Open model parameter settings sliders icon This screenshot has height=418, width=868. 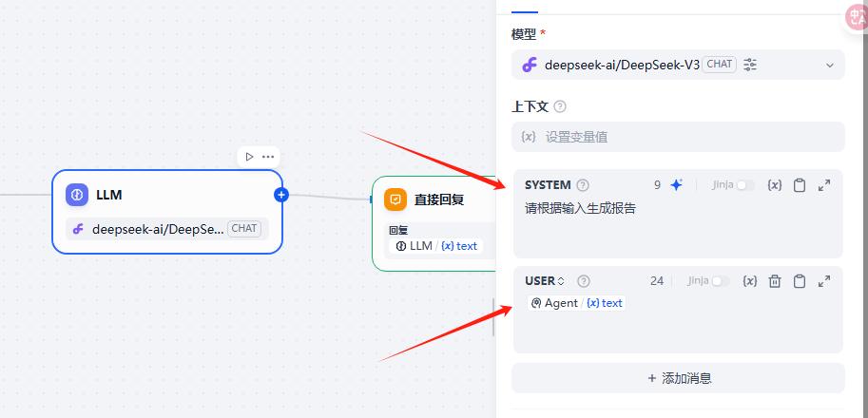[x=750, y=65]
